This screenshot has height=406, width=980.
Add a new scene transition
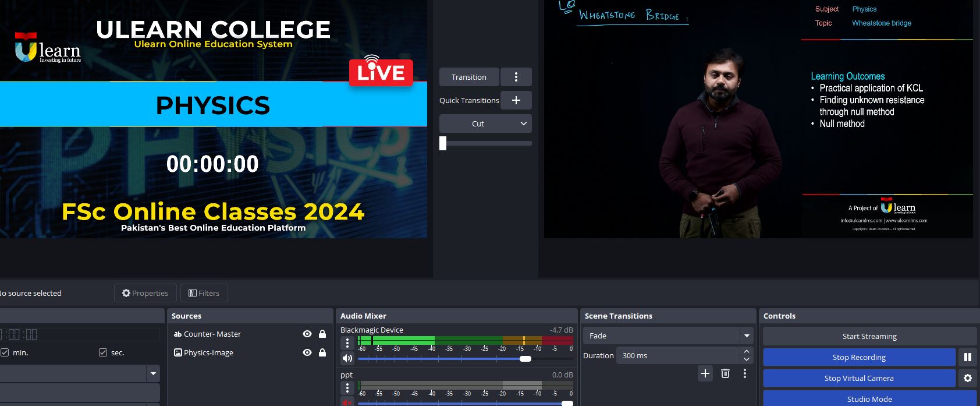(705, 373)
